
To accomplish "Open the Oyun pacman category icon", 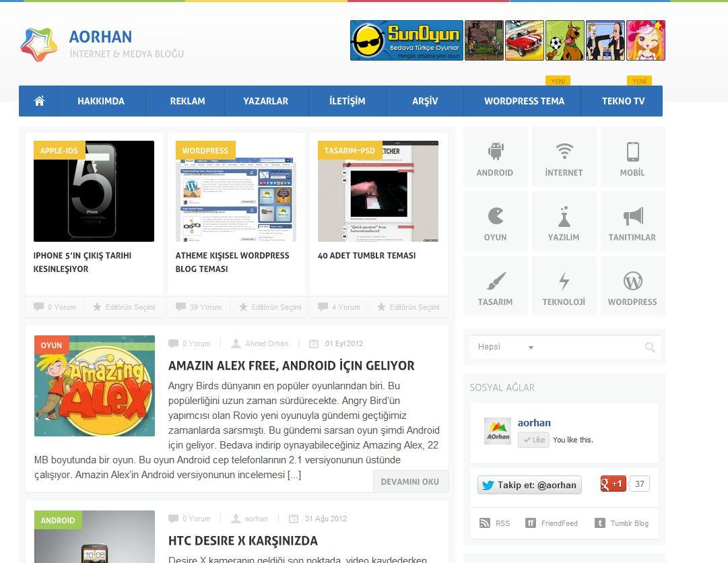I will point(496,216).
